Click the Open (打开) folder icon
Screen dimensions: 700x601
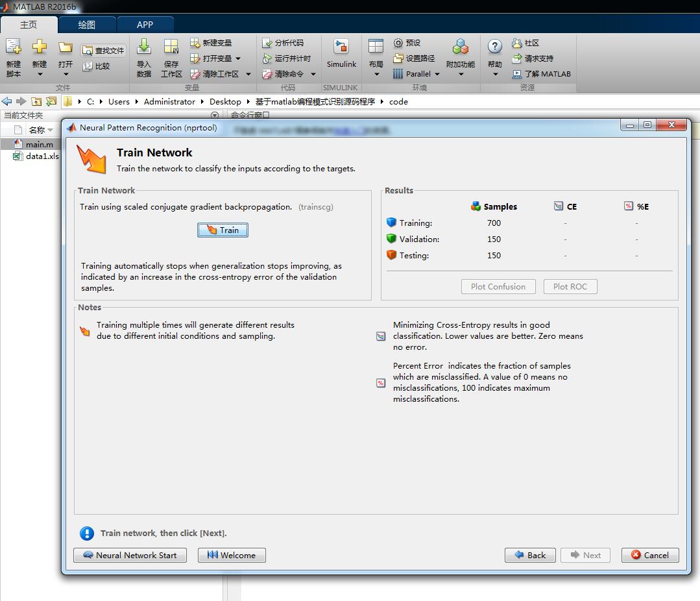tap(65, 47)
